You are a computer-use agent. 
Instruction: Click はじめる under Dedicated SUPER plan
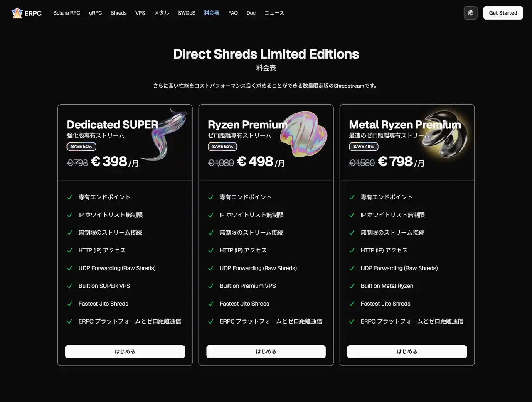tap(125, 351)
